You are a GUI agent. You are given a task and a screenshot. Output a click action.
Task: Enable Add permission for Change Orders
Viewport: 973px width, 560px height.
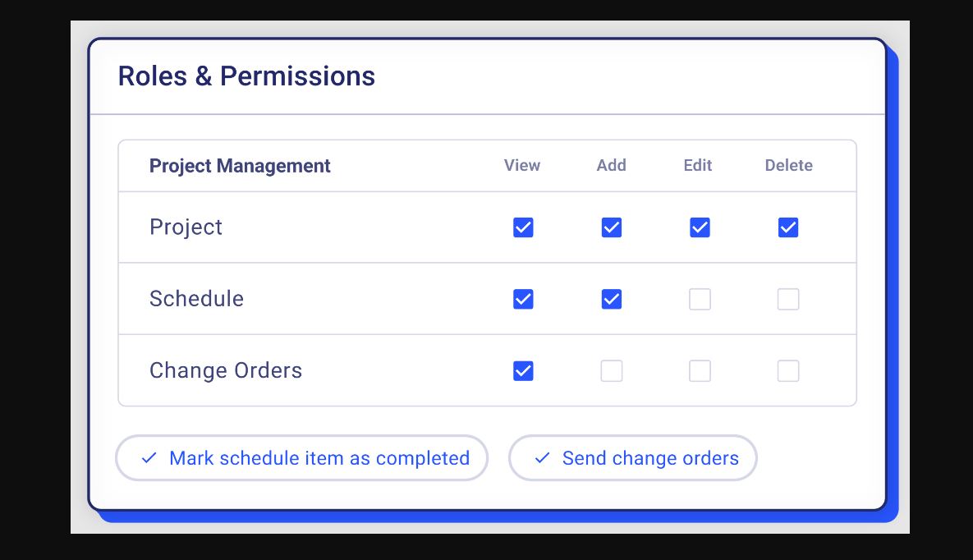click(x=612, y=371)
